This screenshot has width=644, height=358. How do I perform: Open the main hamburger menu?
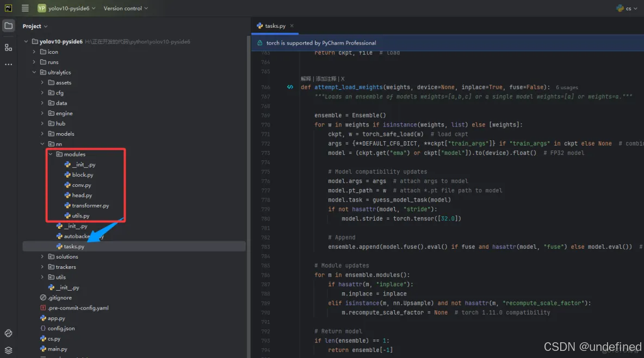click(24, 8)
